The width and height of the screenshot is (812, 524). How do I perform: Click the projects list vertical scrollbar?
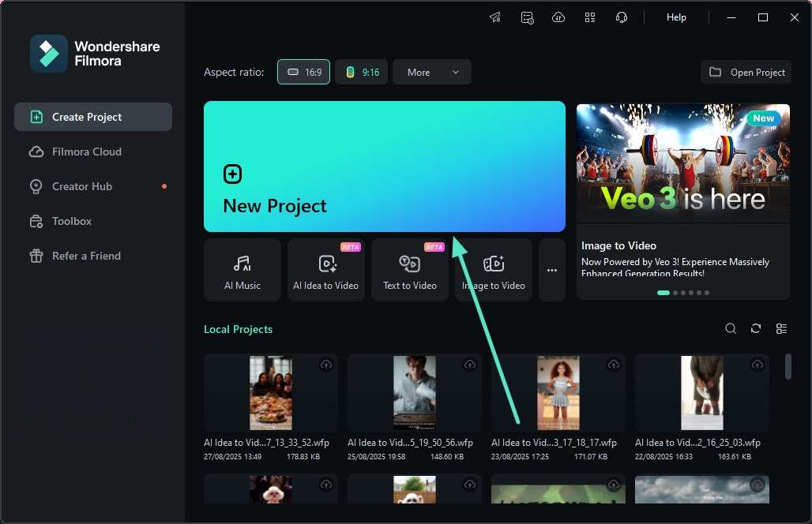[788, 366]
